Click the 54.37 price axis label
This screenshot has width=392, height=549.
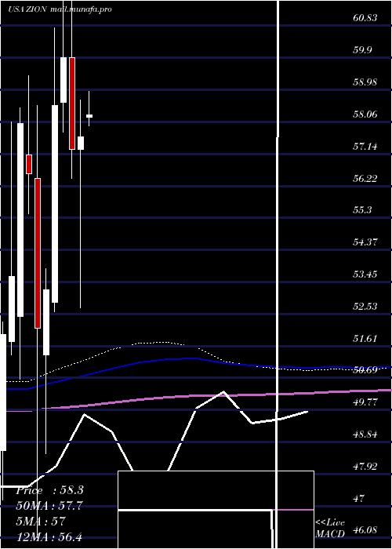[x=365, y=242]
